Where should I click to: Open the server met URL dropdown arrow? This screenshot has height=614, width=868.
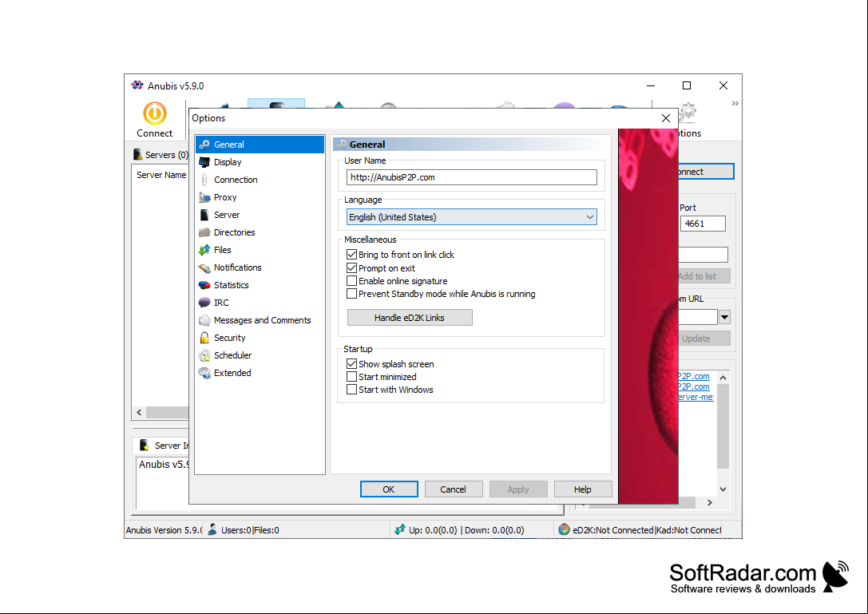(724, 317)
